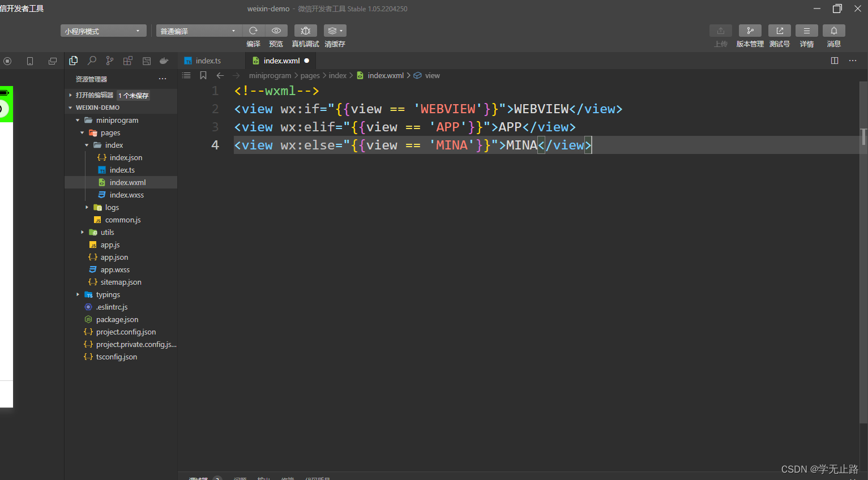Image resolution: width=868 pixels, height=480 pixels.
Task: Open Explorer panel more options ellipsis
Action: click(163, 79)
